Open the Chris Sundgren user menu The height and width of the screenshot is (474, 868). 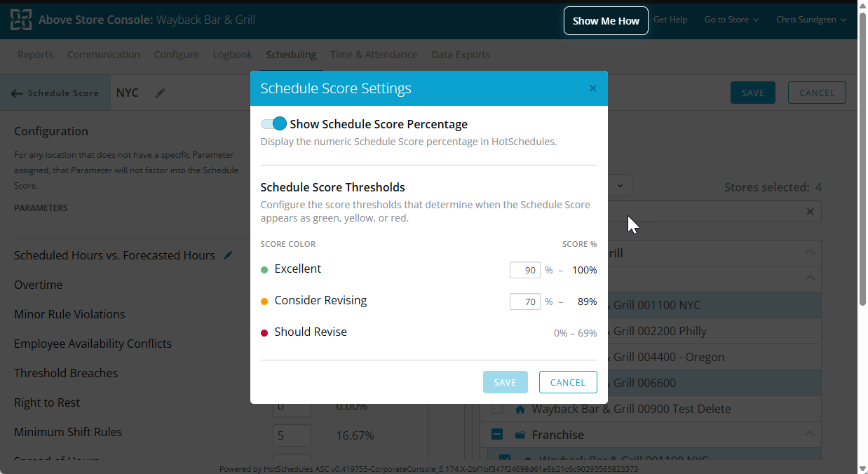811,20
